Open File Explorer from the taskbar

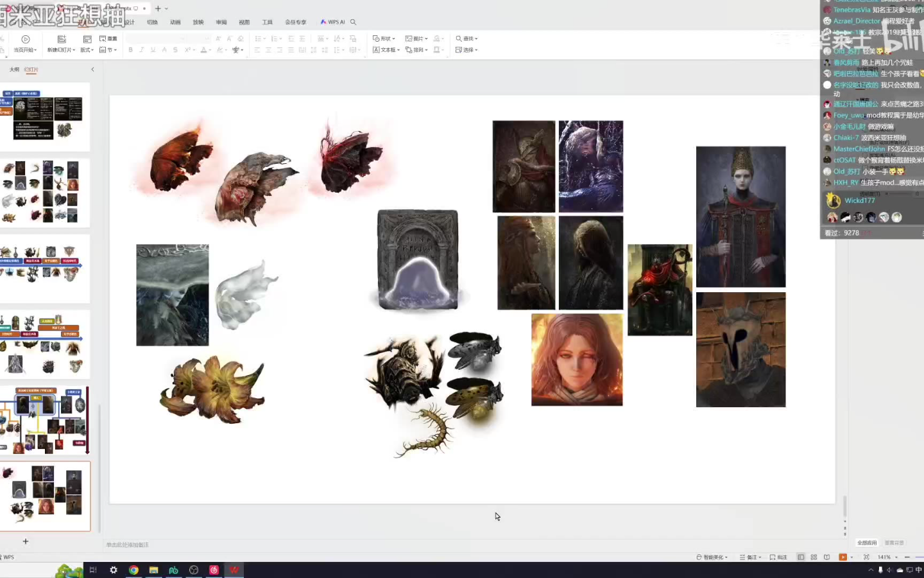tap(153, 570)
